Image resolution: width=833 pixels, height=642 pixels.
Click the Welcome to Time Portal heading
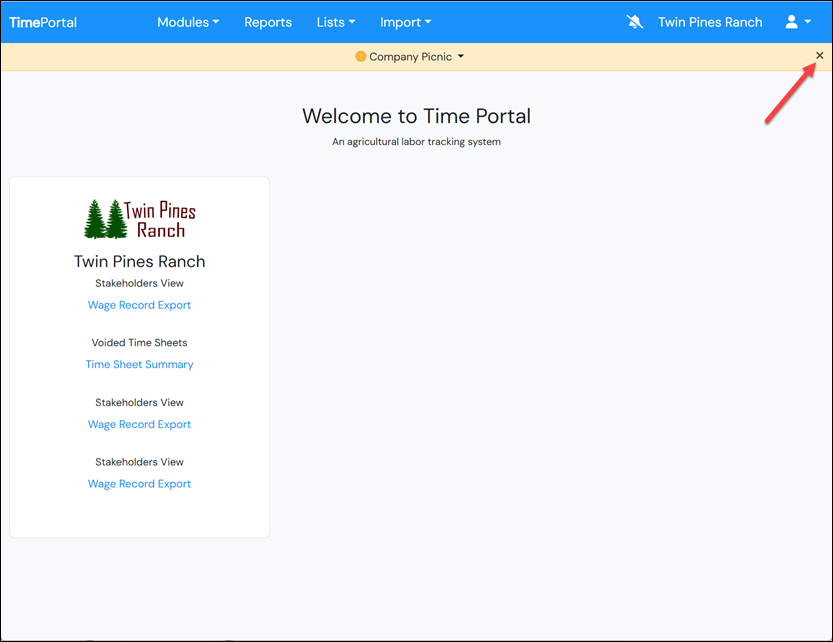point(416,116)
